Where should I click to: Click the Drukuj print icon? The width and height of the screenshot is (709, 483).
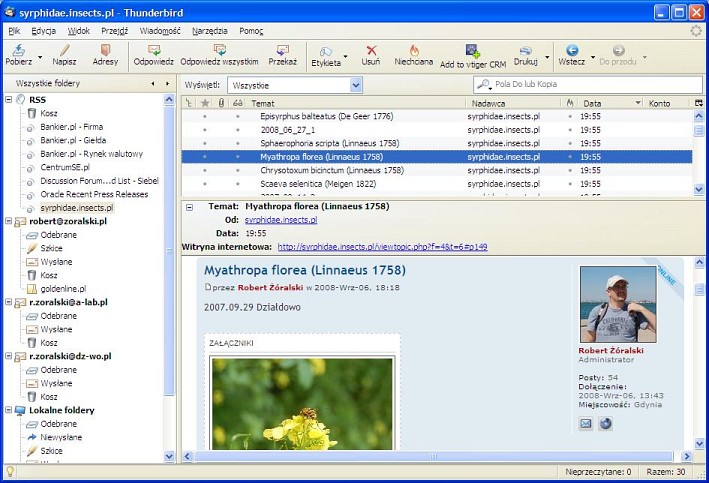click(x=526, y=50)
